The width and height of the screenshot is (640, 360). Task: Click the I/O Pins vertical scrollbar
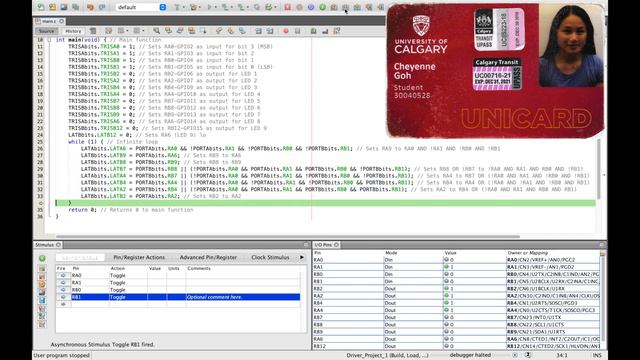602,300
